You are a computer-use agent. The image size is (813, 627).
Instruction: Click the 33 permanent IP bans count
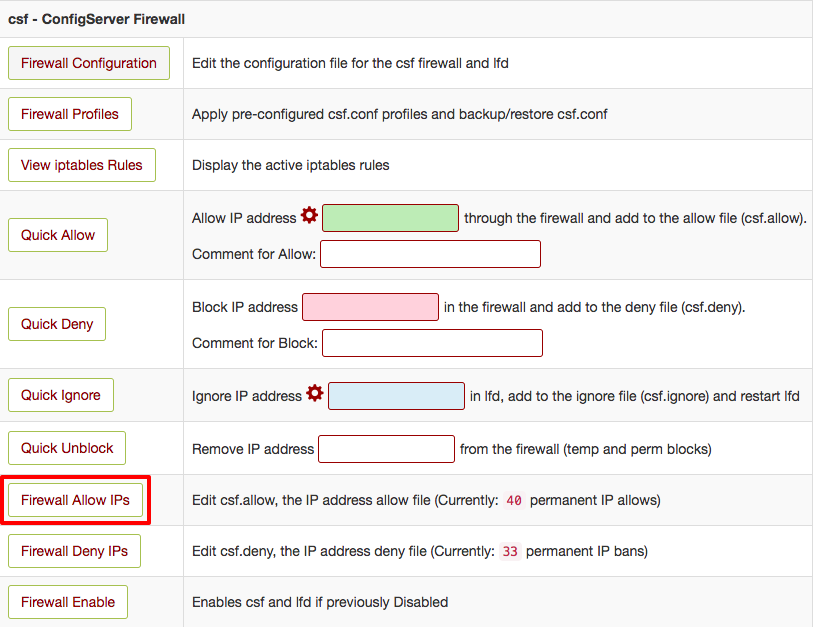(x=510, y=551)
